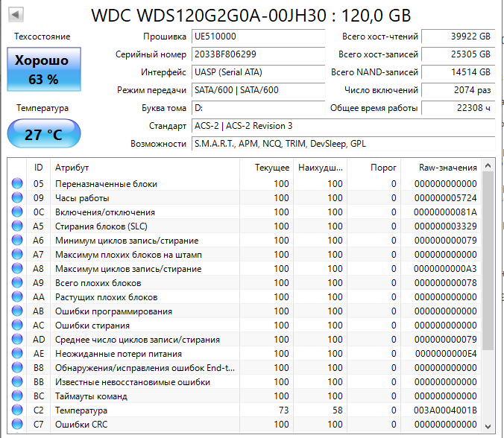Click serial number field 2033BF806299
The width and height of the screenshot is (504, 438).
point(259,54)
